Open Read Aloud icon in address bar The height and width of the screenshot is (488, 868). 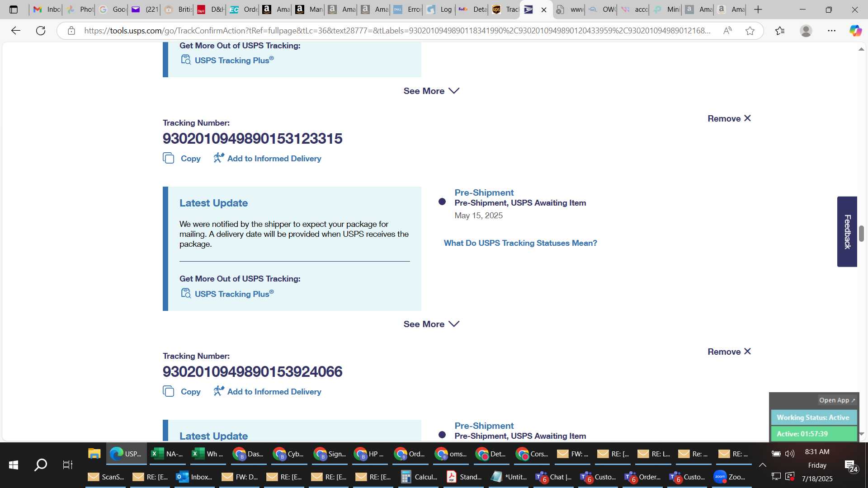click(727, 31)
